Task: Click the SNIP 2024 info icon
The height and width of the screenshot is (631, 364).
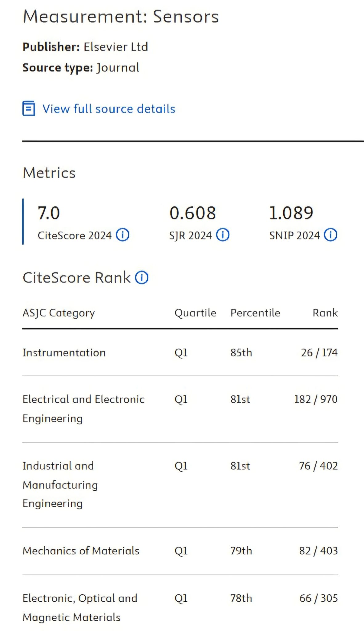Action: point(331,235)
